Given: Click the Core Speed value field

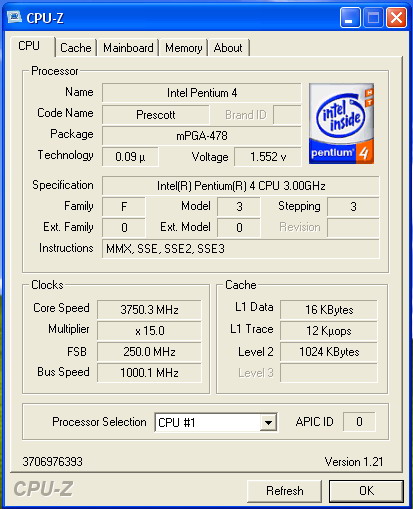Looking at the screenshot, I should tap(149, 310).
